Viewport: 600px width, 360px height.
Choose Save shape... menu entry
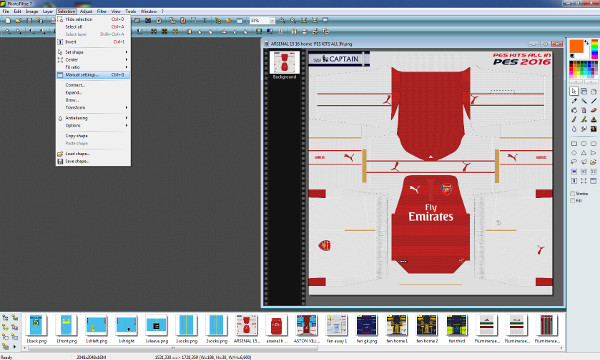(x=93, y=161)
